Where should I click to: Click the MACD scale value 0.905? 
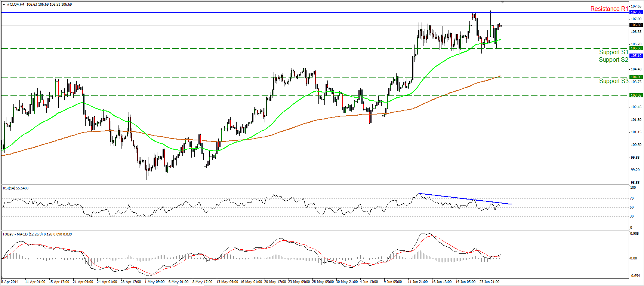coord(634,234)
